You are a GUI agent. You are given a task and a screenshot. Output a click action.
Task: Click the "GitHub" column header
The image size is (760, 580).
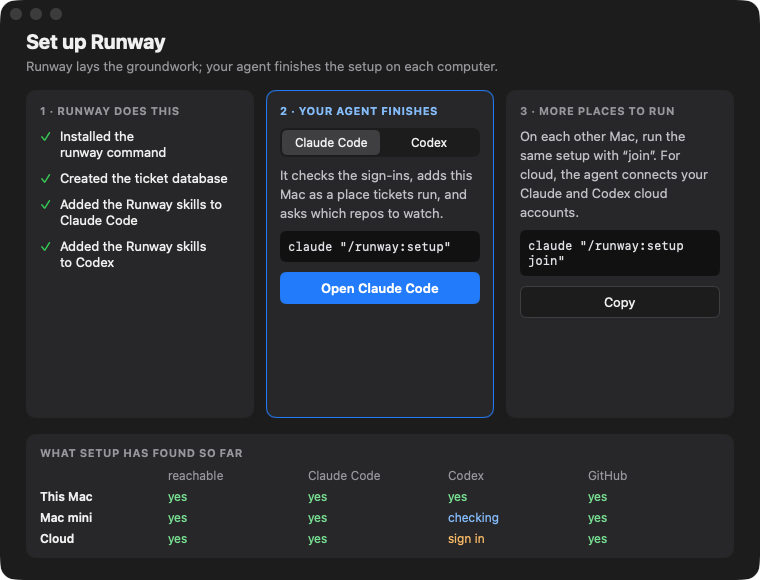[x=607, y=476]
